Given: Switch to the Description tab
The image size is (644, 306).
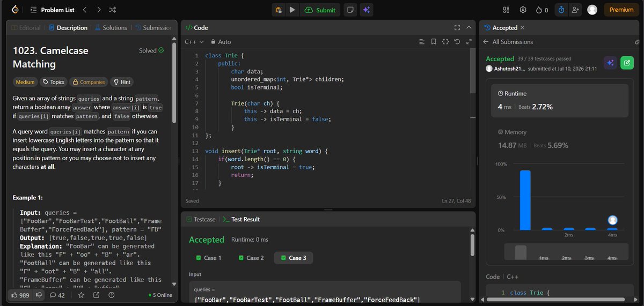Looking at the screenshot, I should click(x=68, y=27).
